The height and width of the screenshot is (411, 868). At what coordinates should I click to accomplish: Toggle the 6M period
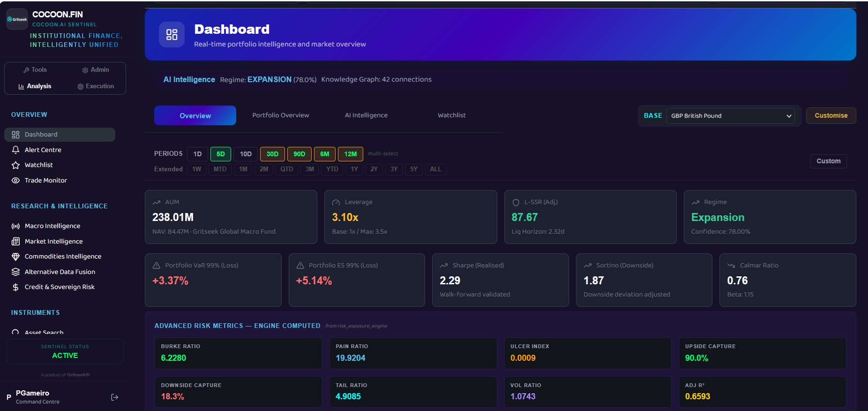pos(325,154)
